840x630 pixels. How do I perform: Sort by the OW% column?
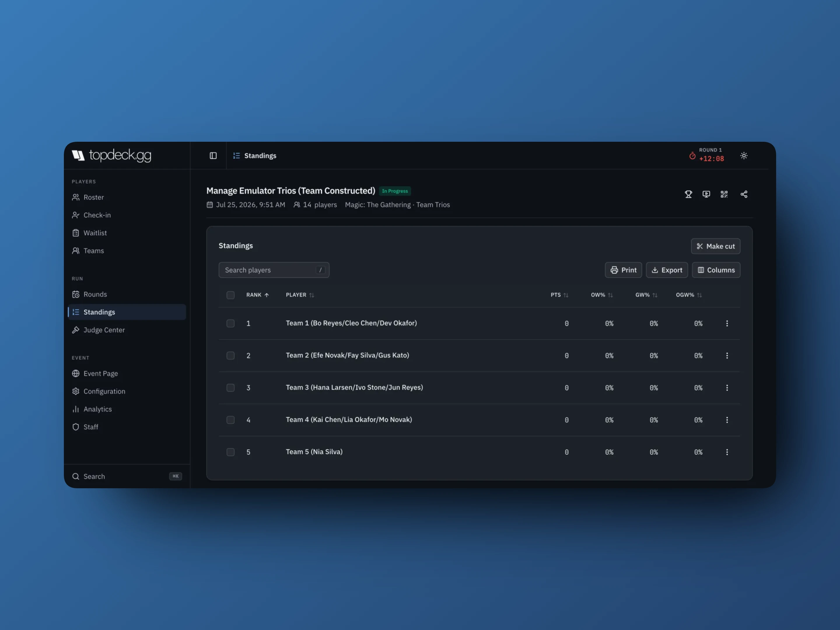(x=602, y=295)
